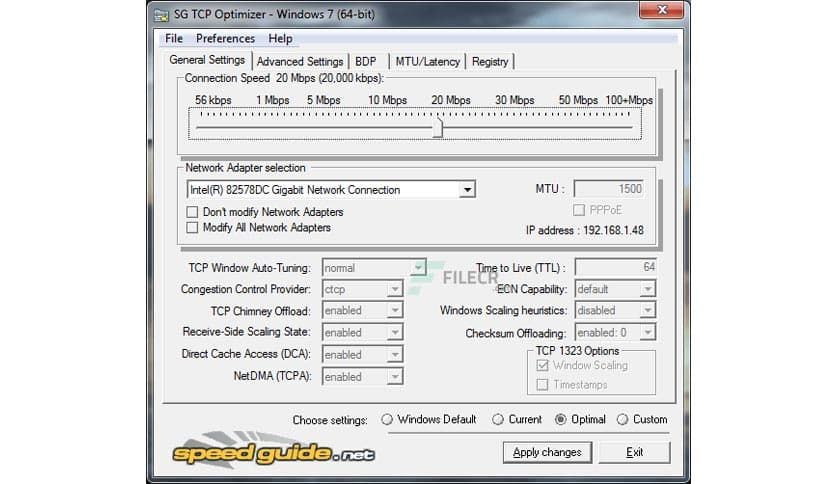Open the File menu
Image resolution: width=836 pixels, height=484 pixels.
click(174, 38)
